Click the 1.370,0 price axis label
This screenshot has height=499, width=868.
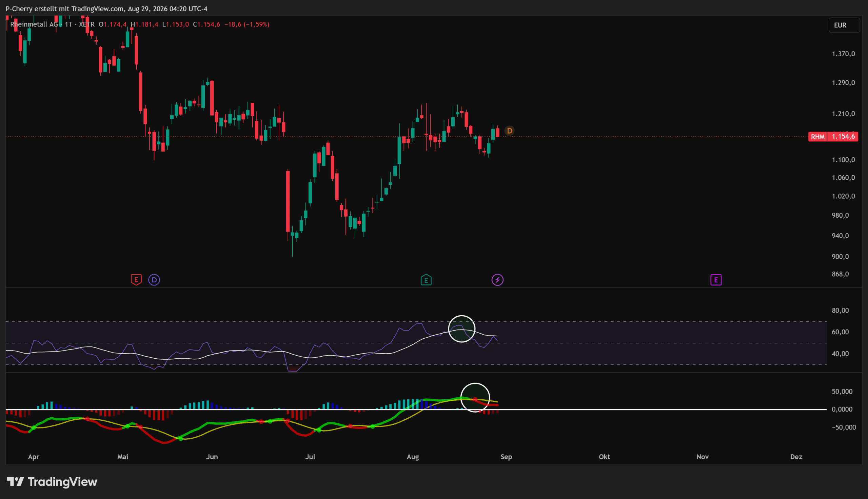[x=843, y=54]
